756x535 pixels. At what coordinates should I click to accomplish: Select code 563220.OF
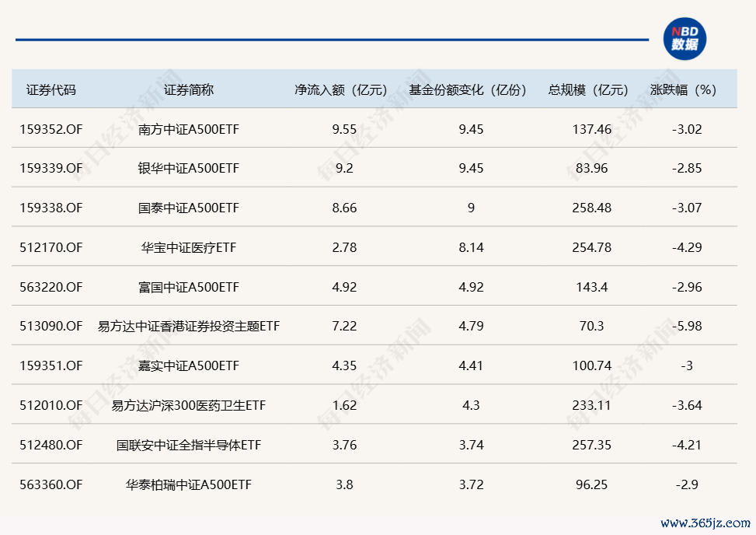pos(51,287)
